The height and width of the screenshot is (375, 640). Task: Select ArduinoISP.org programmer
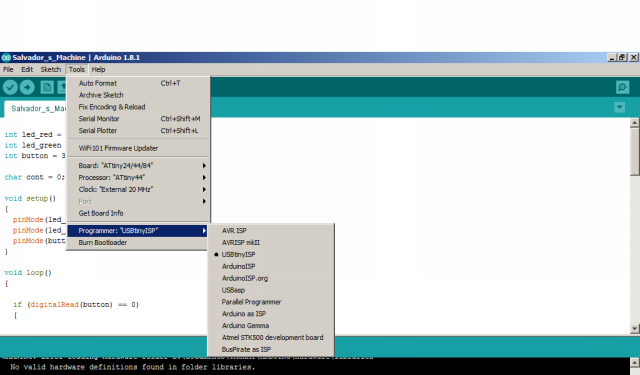coord(271,278)
